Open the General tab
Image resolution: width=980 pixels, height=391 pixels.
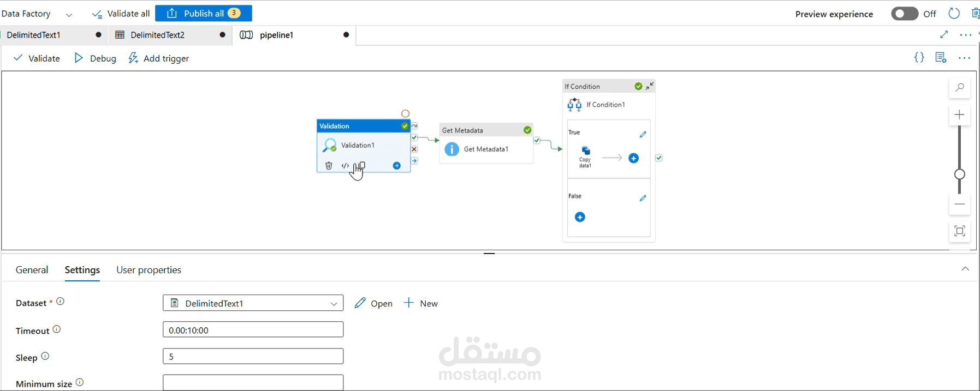32,270
